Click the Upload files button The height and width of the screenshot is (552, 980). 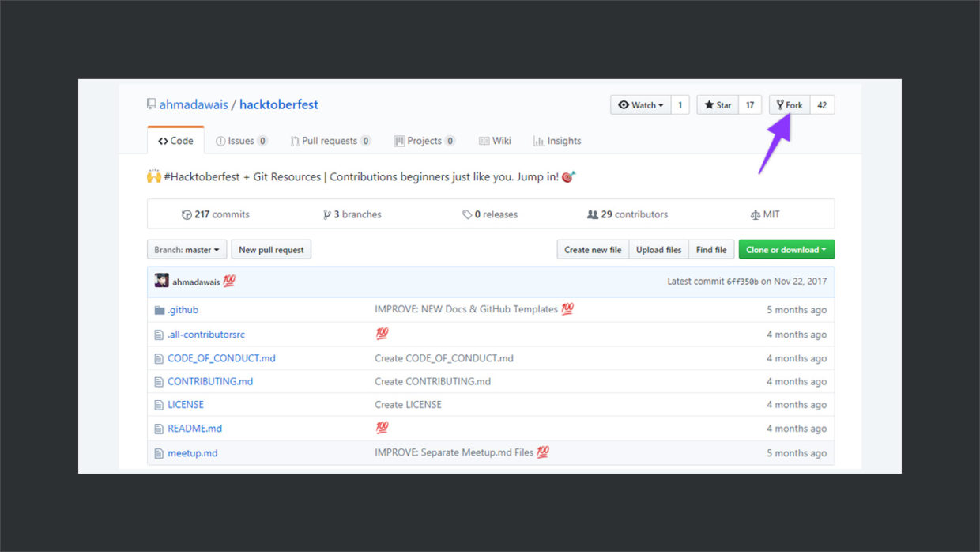click(x=658, y=249)
